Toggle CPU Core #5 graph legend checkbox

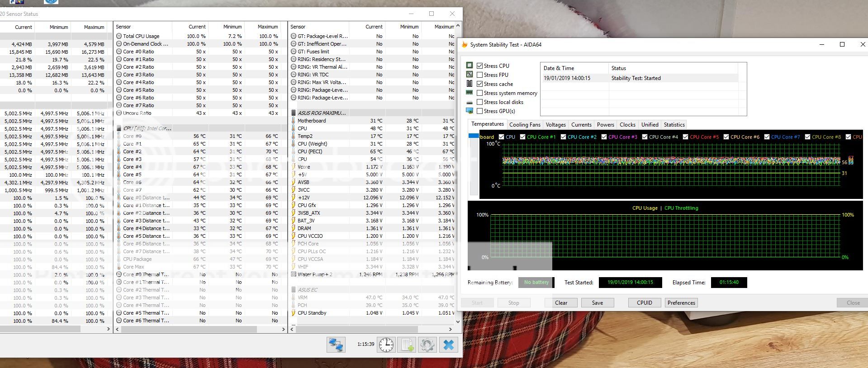685,137
